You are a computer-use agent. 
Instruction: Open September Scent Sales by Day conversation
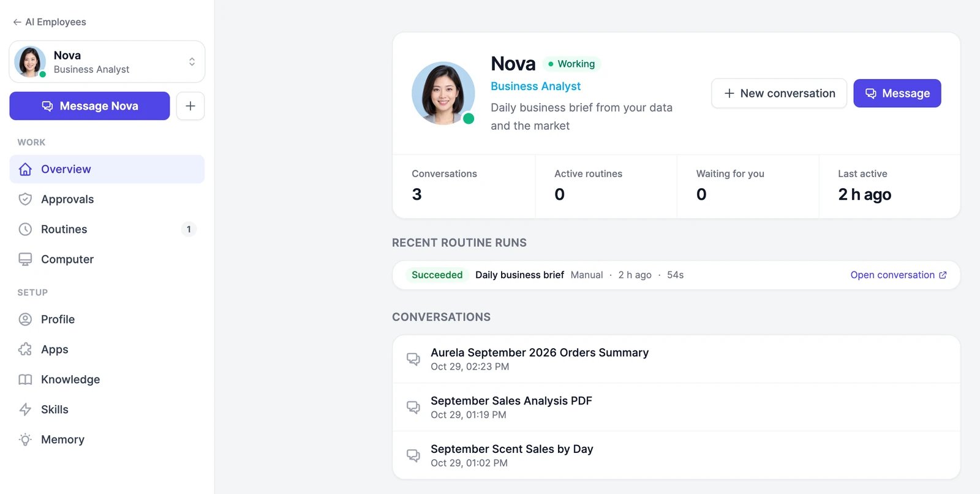click(676, 455)
